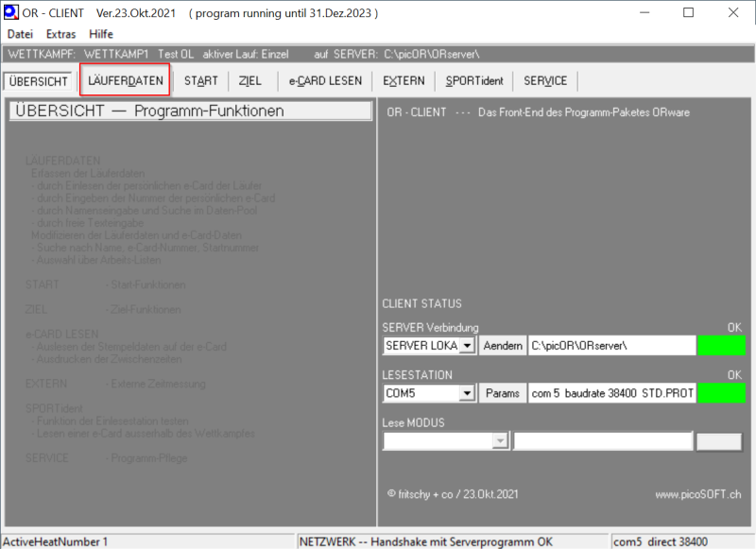Click the OR-CLIENT app icon in title bar
Viewport: 756px width, 549px height.
coord(13,13)
